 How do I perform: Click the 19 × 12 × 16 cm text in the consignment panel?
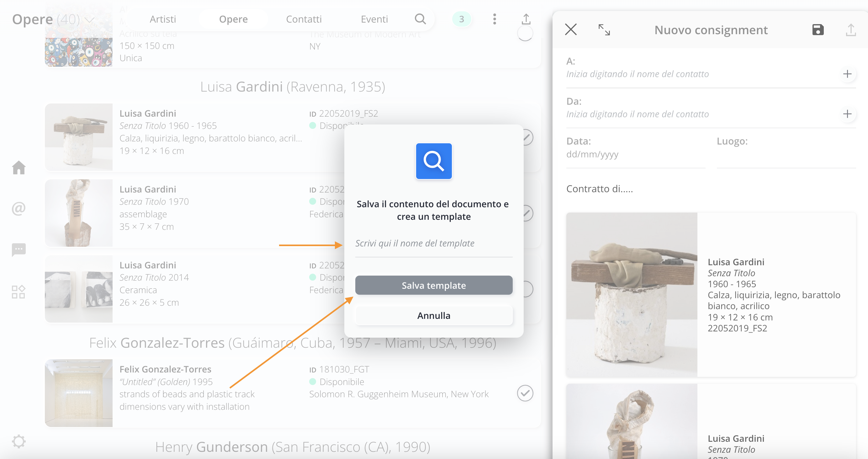(740, 317)
